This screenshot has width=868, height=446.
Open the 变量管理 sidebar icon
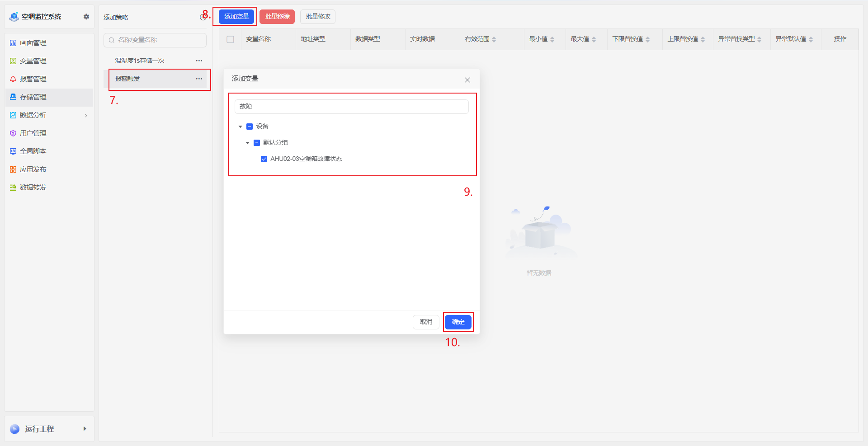click(13, 61)
